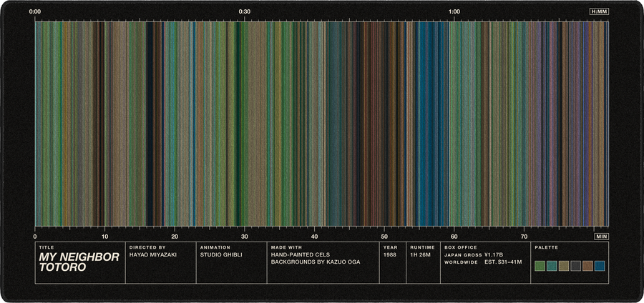The image size is (644, 303).
Task: Click the RUNTIME label
Action: click(x=422, y=248)
